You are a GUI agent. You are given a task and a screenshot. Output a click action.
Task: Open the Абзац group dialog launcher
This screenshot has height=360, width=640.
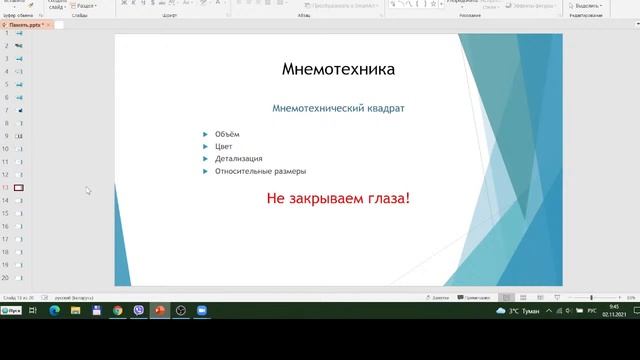pos(381,16)
